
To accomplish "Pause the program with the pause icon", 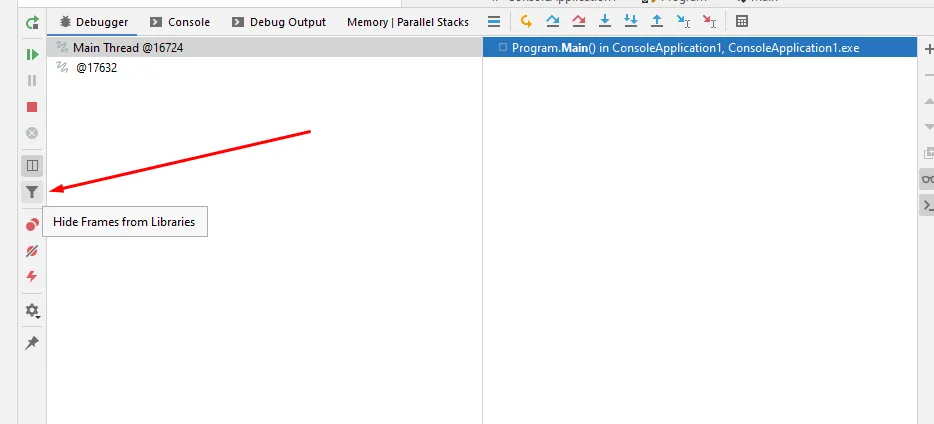I will point(32,80).
